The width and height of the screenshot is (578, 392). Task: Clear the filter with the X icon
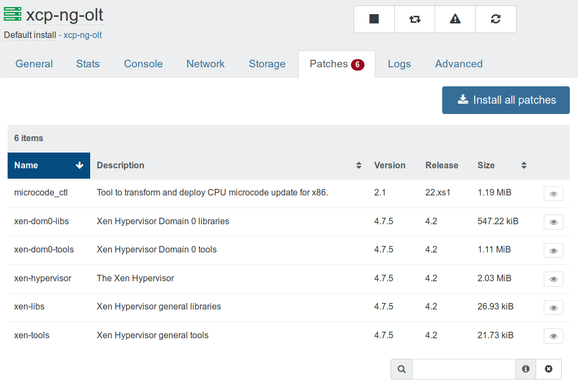coord(549,369)
